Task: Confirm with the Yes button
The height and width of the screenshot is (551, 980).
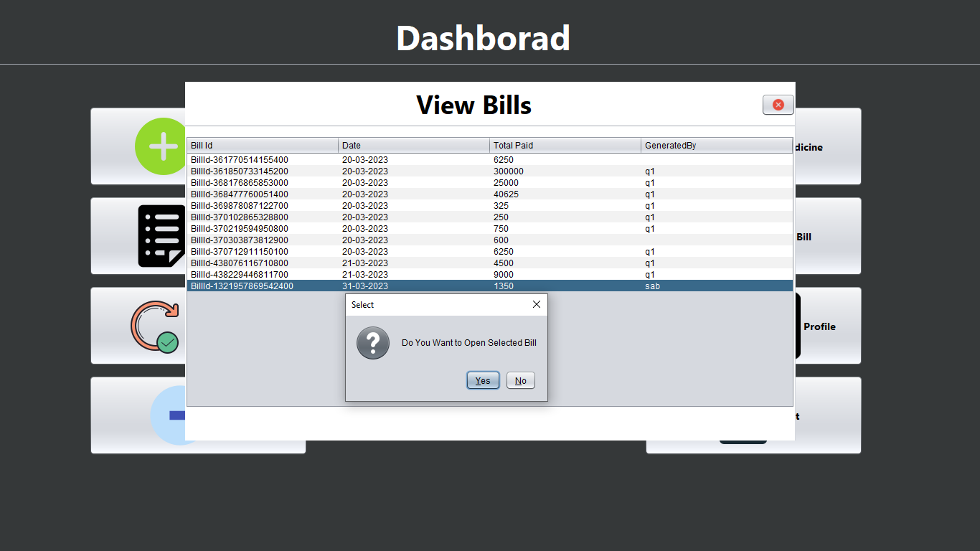Action: 483,380
